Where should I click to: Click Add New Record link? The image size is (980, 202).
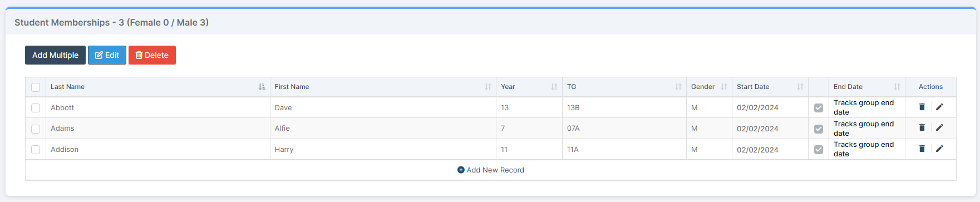pyautogui.click(x=491, y=170)
